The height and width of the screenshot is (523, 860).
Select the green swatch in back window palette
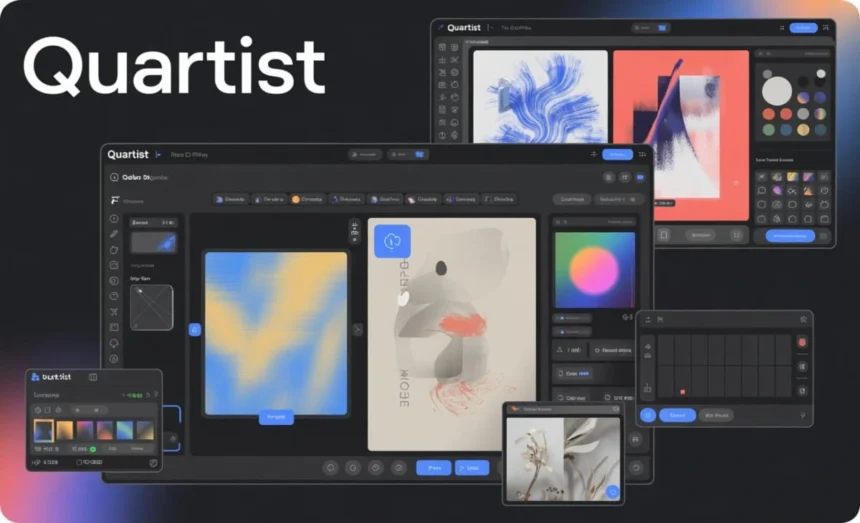[768, 130]
